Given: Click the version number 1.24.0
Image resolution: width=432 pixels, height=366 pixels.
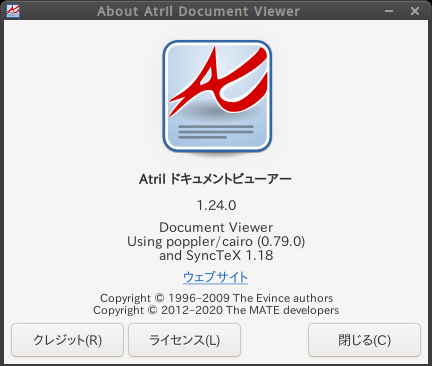Looking at the screenshot, I should click(x=216, y=205).
